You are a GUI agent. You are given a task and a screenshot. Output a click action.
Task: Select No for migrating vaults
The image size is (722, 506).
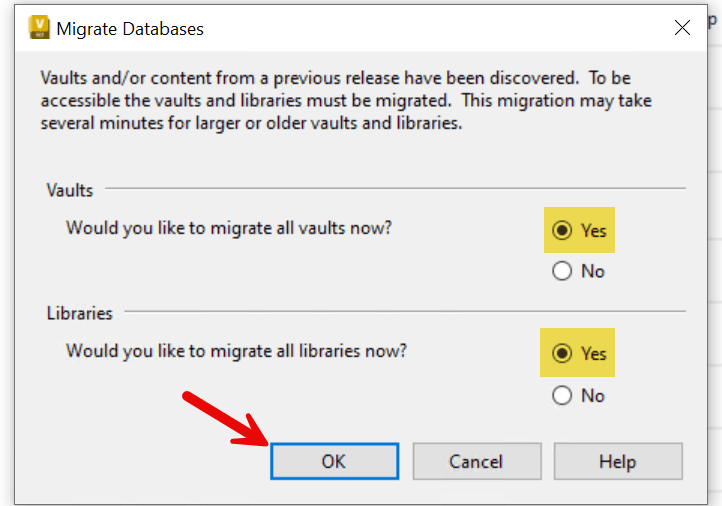[x=562, y=271]
